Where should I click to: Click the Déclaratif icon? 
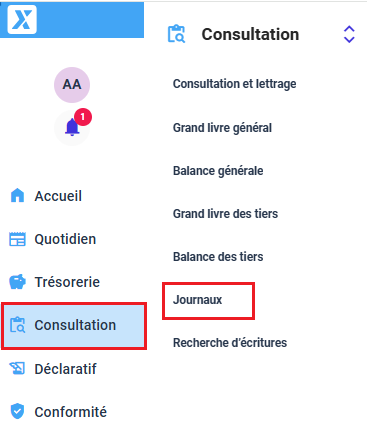tap(17, 368)
